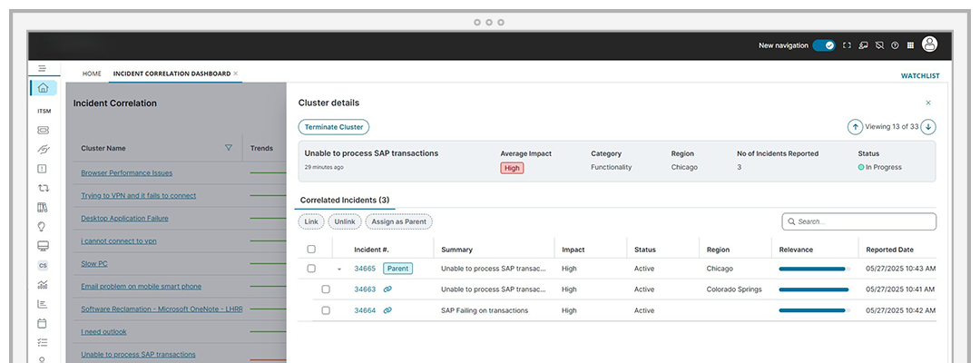The width and height of the screenshot is (980, 363).
Task: Open the apps grid icon in header
Action: click(911, 45)
